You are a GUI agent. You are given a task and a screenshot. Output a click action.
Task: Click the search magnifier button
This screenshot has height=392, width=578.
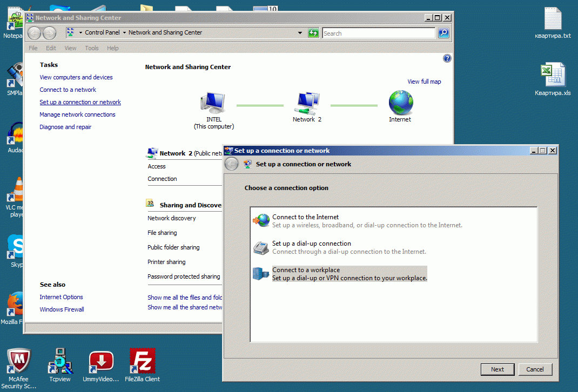tap(443, 33)
